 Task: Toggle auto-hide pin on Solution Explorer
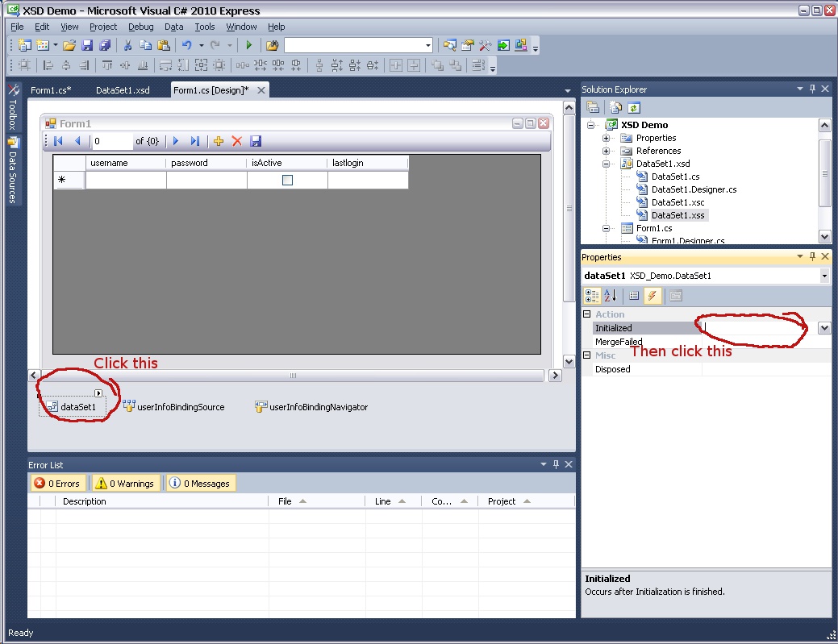(x=812, y=89)
